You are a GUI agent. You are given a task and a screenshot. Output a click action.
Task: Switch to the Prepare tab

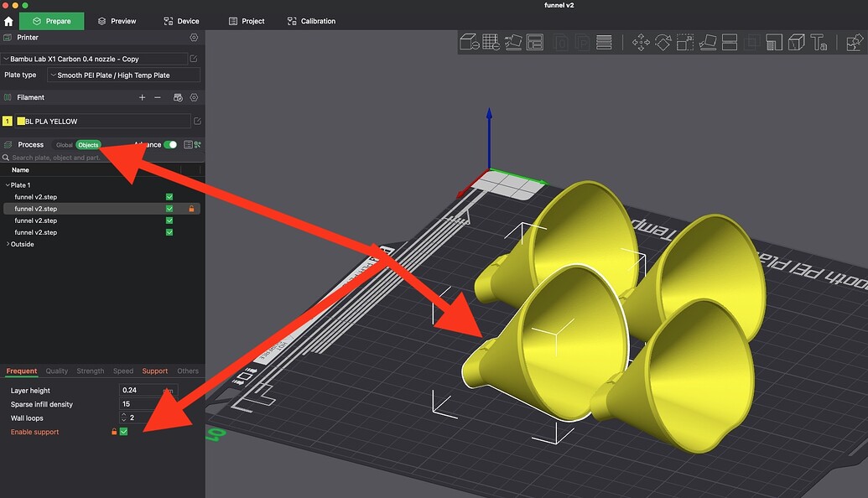click(51, 21)
